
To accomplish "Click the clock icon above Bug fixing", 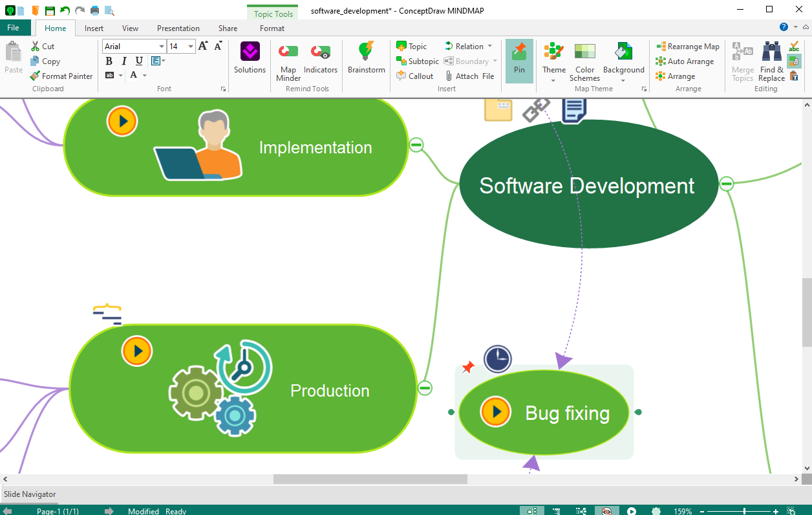I will click(497, 359).
